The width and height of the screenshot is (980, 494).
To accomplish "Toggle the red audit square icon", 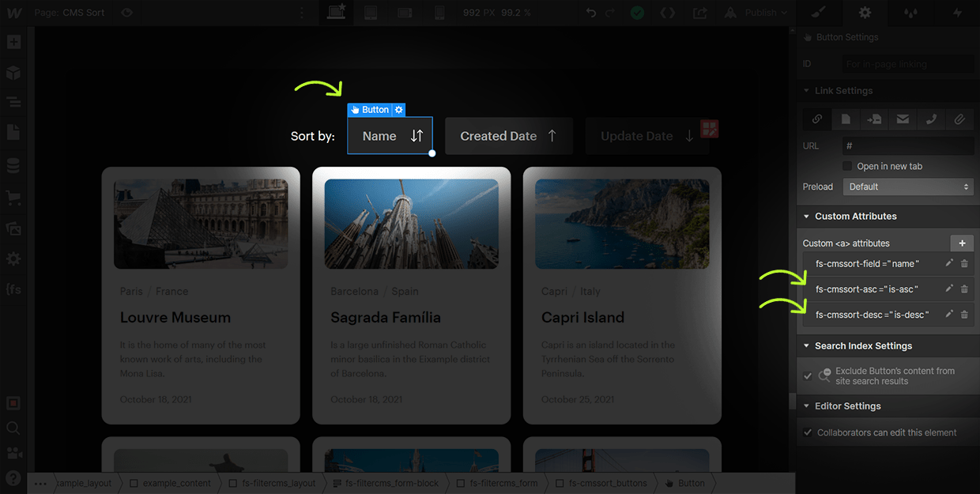I will [13, 403].
